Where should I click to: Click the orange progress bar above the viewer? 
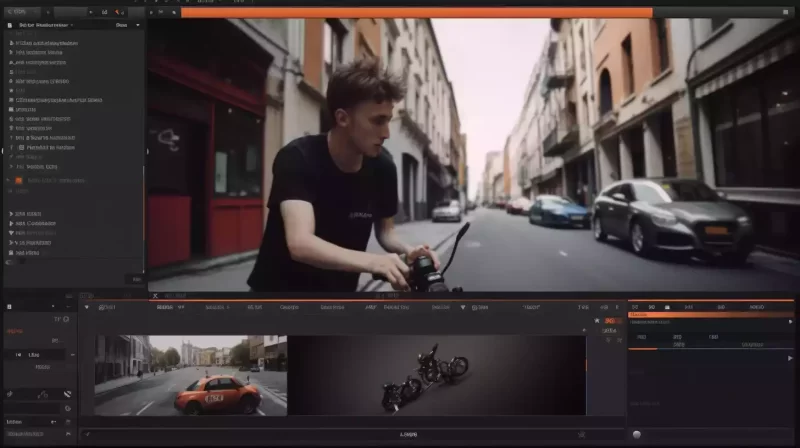tap(416, 13)
